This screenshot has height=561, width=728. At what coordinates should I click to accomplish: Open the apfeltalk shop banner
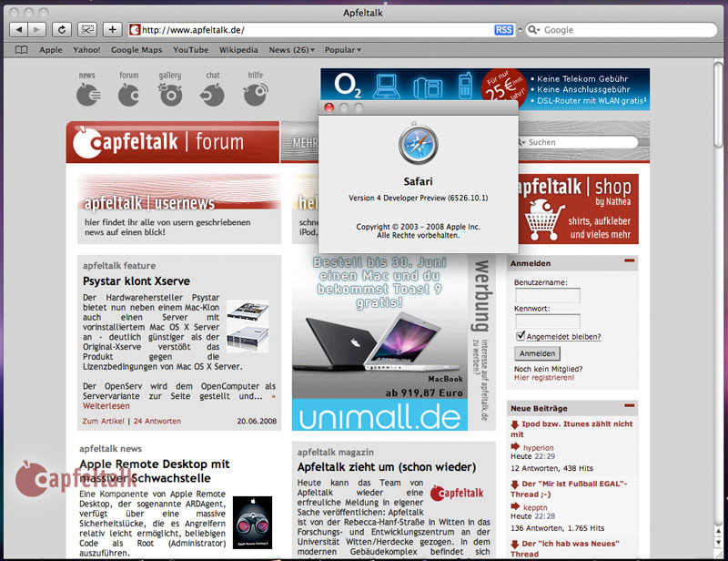(x=579, y=209)
